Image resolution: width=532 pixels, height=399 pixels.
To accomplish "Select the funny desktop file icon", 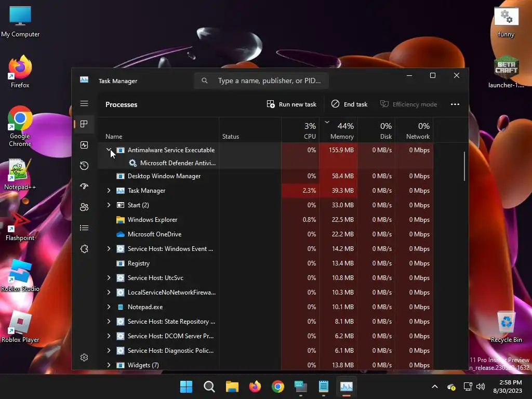I will [506, 22].
